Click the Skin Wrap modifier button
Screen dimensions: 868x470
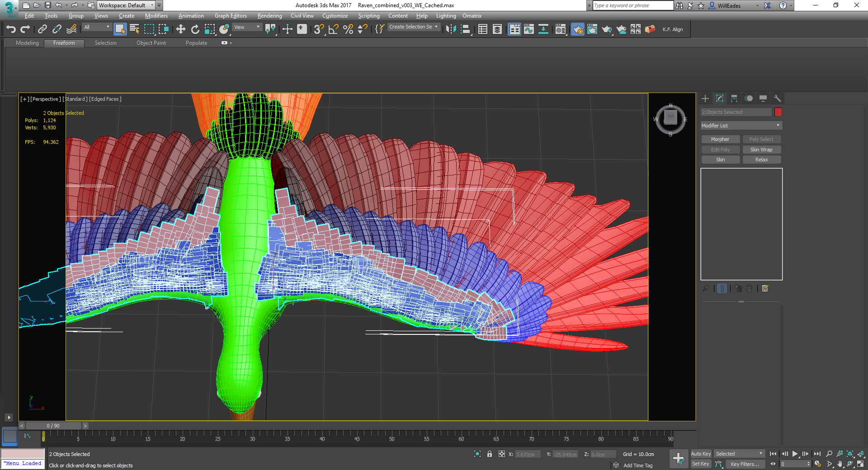[x=761, y=150]
